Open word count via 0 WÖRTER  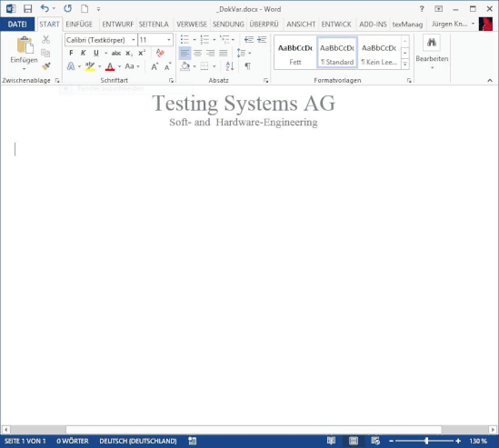click(x=73, y=441)
